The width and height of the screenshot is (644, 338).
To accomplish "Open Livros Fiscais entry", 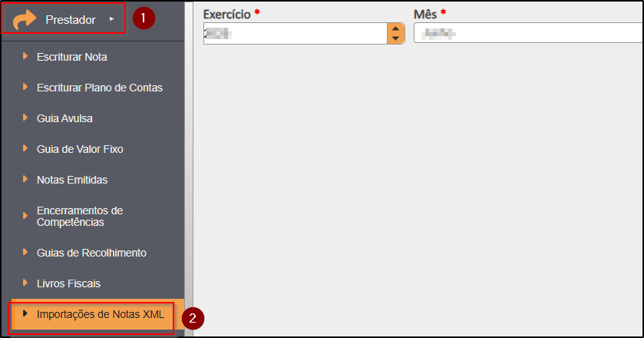I will (x=68, y=283).
